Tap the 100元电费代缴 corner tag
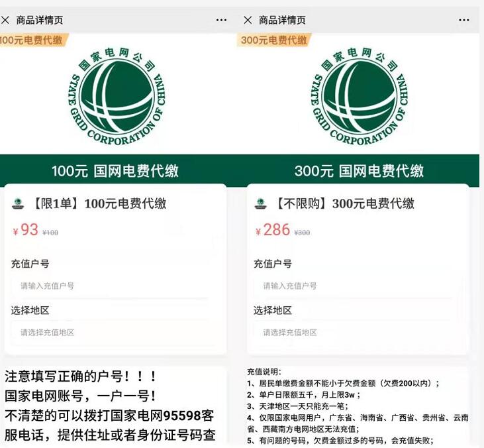 [x=33, y=40]
